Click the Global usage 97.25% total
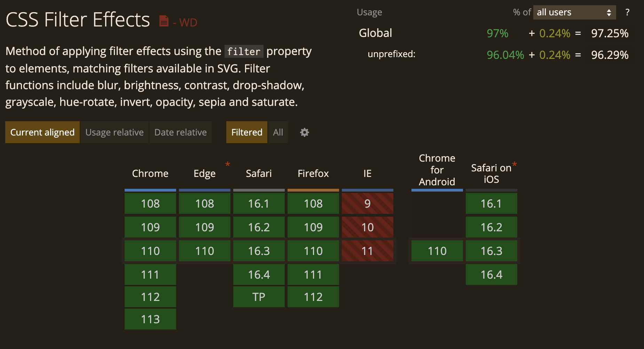 tap(610, 33)
